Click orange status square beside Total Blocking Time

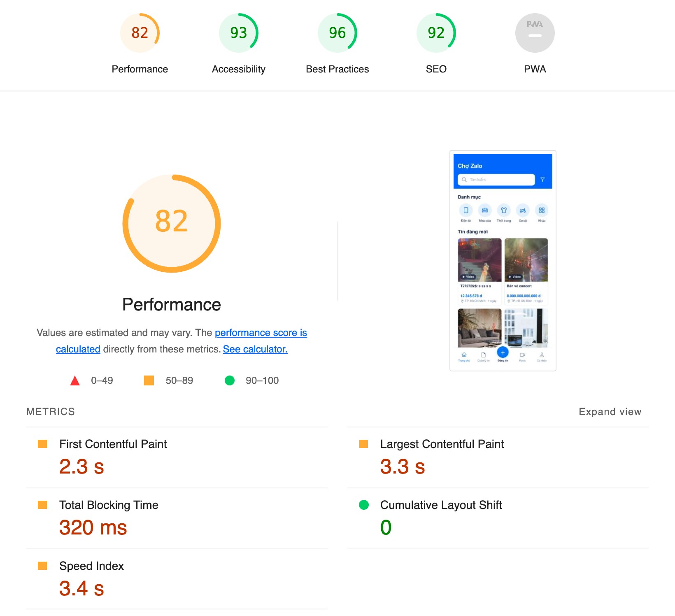pos(42,505)
